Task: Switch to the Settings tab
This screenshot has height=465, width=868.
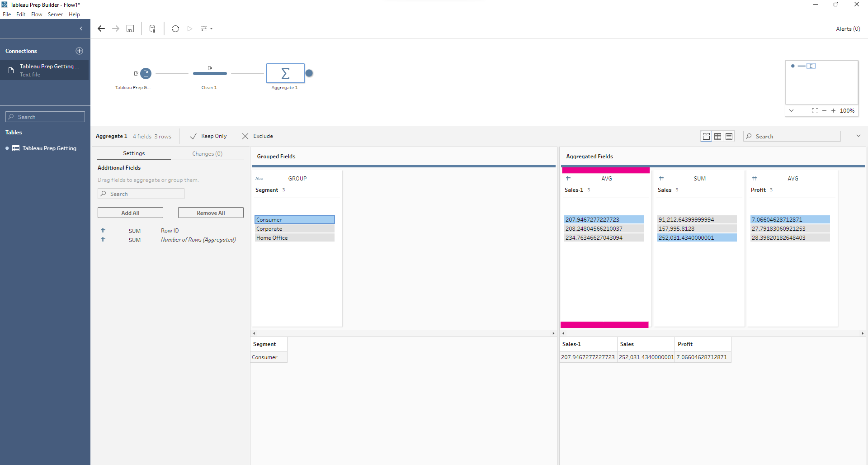Action: pyautogui.click(x=134, y=153)
